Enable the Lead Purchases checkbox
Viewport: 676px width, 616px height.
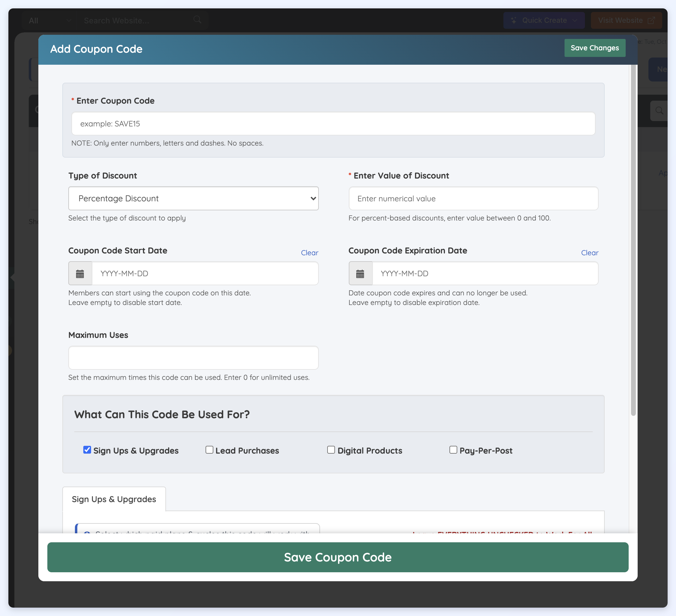pos(209,450)
